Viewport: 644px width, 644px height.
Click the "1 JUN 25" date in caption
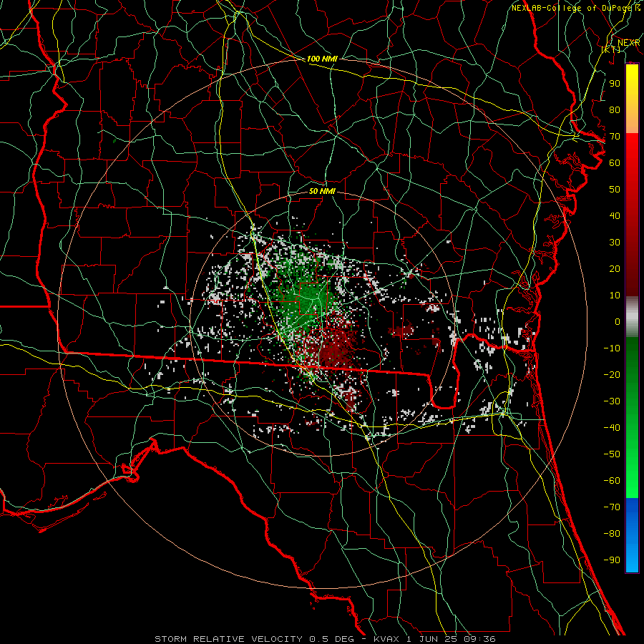[432, 639]
